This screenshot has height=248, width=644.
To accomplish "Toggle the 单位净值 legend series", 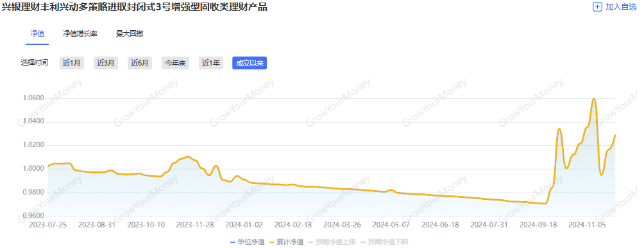I will [x=247, y=242].
